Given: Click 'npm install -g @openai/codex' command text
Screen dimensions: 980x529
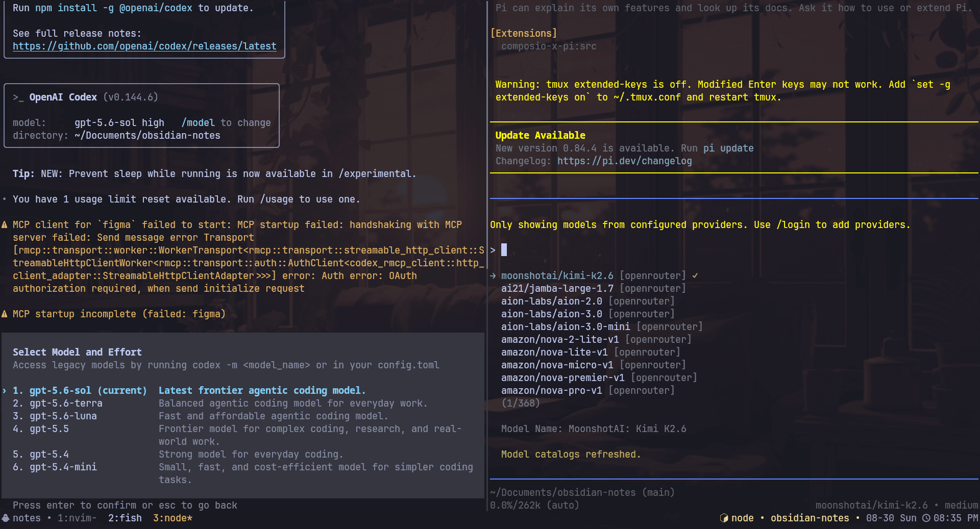Looking at the screenshot, I should [x=114, y=8].
